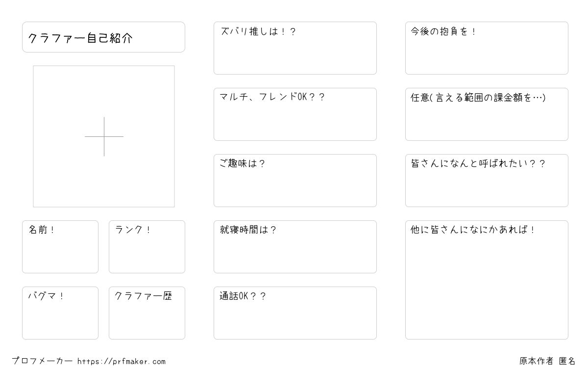Select the バグマ！ field
This screenshot has width=588, height=368.
pyautogui.click(x=60, y=313)
